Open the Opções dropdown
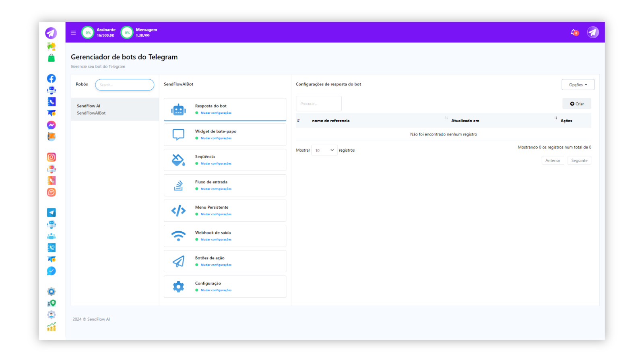This screenshot has width=644, height=362. point(578,84)
